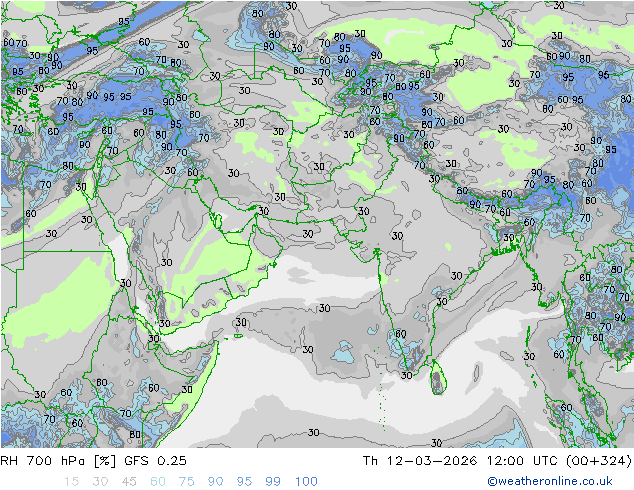The height and width of the screenshot is (490, 634).
Task: Click the Sri Lanka island on the map
Action: 438,378
